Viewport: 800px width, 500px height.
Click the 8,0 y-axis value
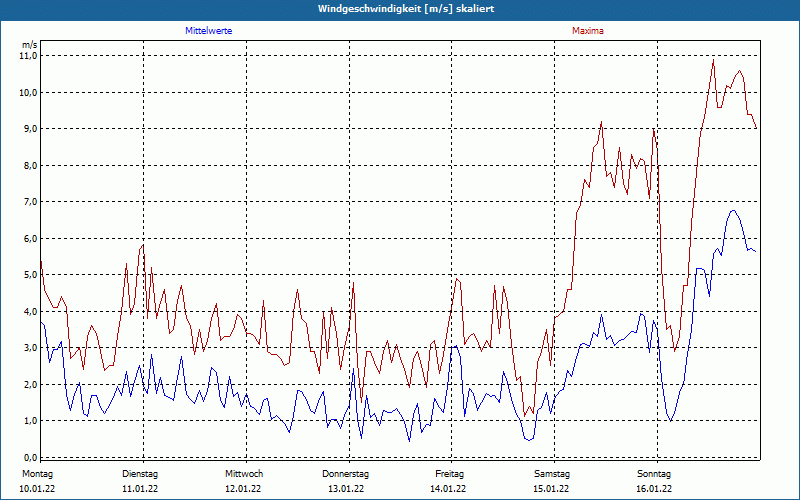click(x=30, y=165)
